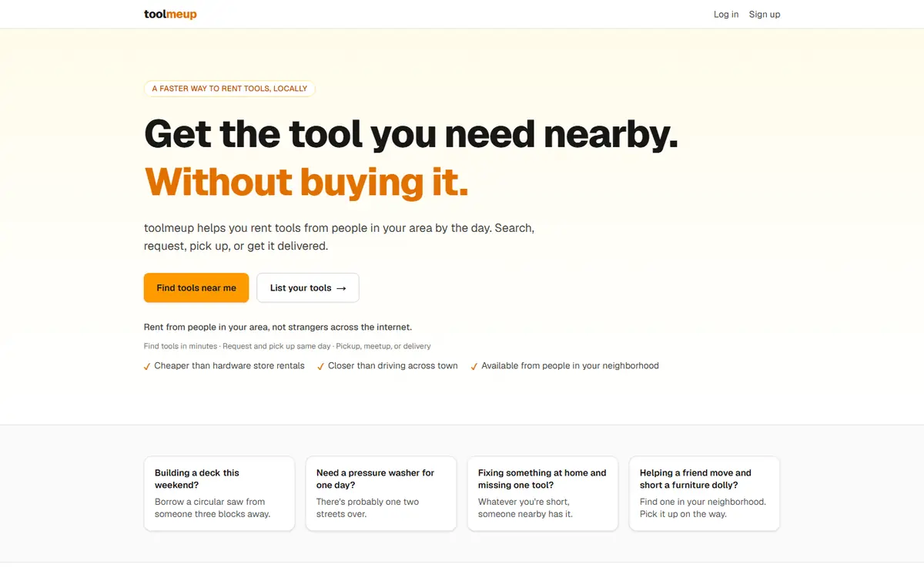Click 'There's probably one two streets over' text
This screenshot has height=578, width=924.
point(368,508)
